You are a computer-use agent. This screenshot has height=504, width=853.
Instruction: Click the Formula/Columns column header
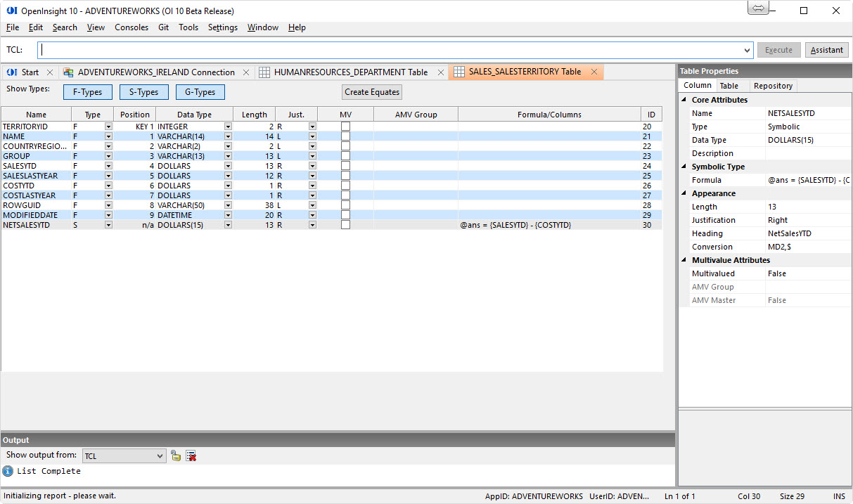[549, 115]
